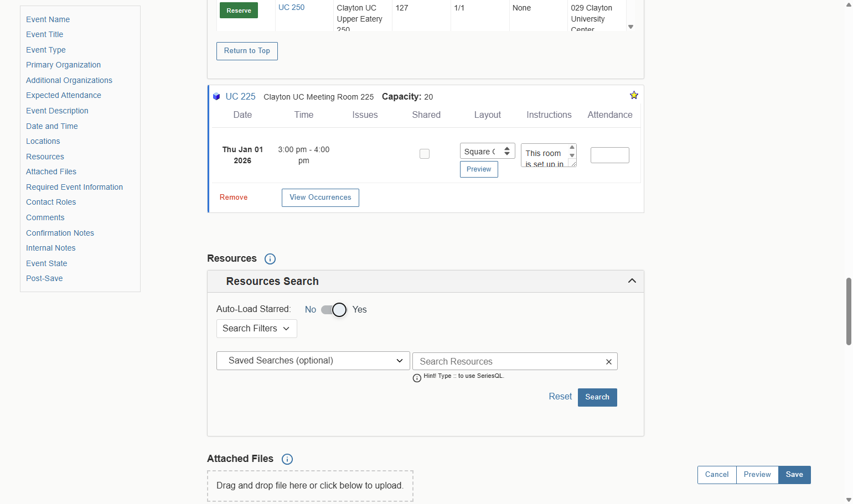Reset the resources search
Viewport: 853px width, 504px height.
click(560, 397)
